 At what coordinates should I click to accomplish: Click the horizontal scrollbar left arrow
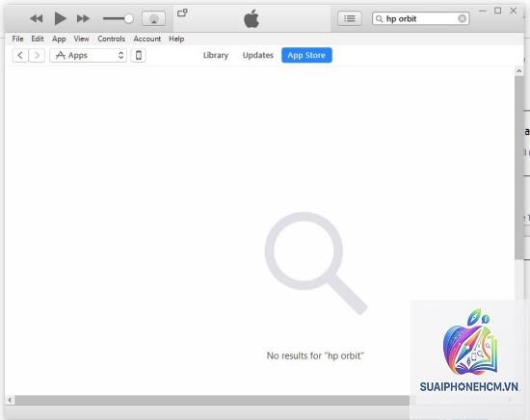tap(10, 401)
